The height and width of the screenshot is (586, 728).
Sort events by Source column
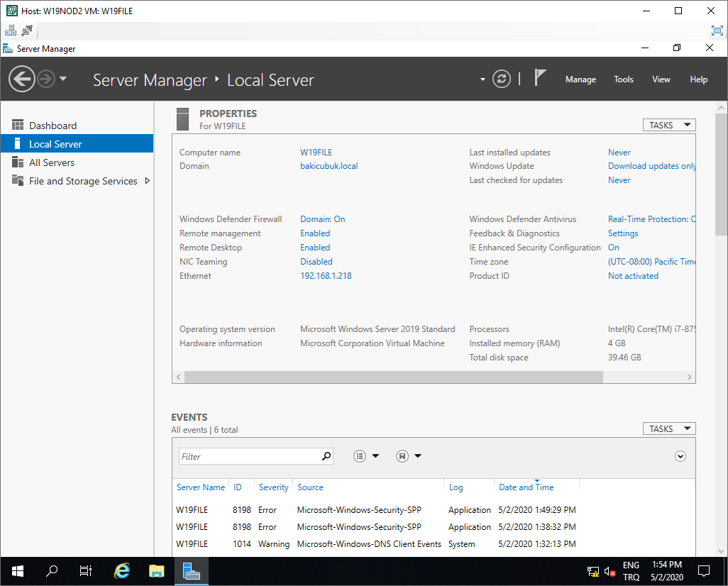tap(310, 487)
